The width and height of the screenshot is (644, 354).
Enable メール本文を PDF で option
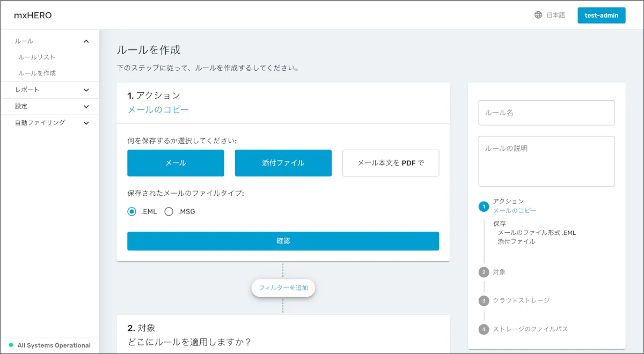click(x=391, y=163)
